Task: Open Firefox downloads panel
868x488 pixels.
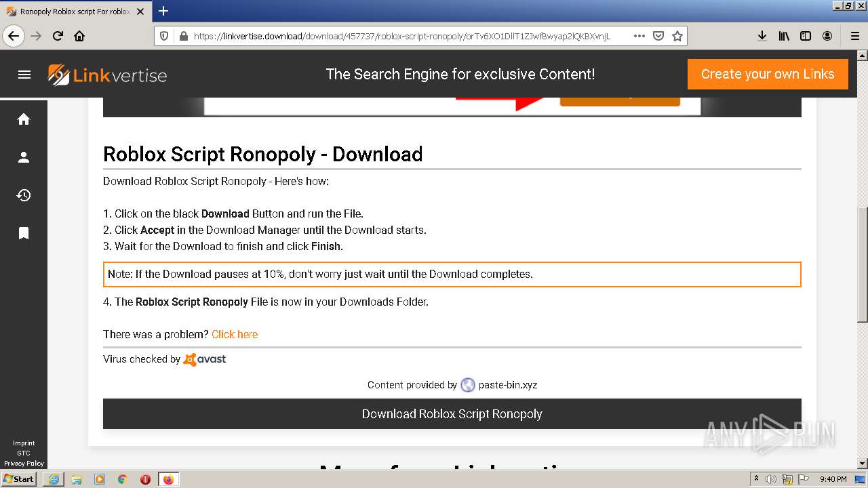Action: (762, 36)
